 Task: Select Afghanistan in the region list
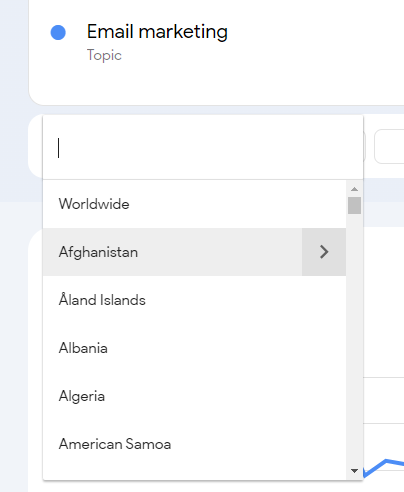pos(172,252)
